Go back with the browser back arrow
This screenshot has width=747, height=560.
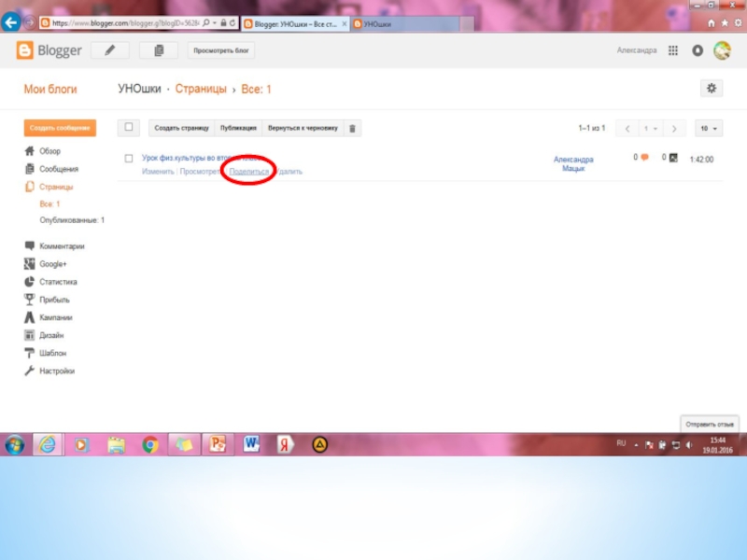point(10,22)
